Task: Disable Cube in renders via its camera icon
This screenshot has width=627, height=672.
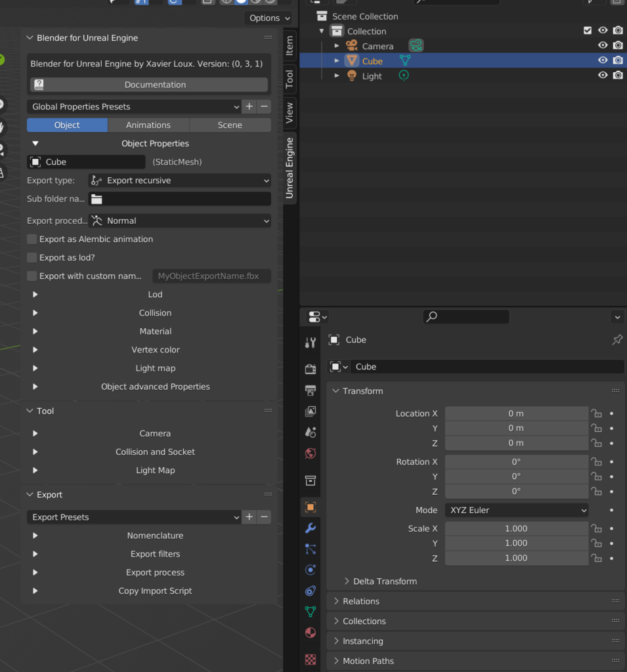Action: coord(618,60)
